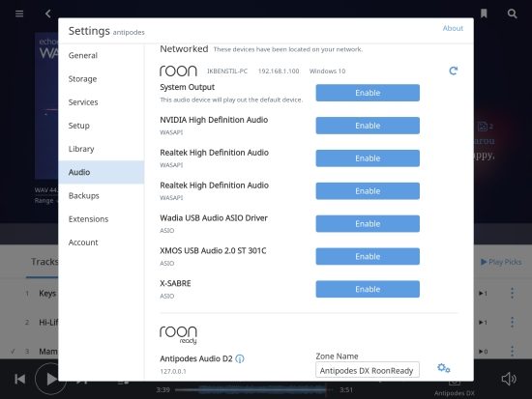Go back using the left arrow icon
Viewport: 532px width, 399px height.
coord(47,14)
